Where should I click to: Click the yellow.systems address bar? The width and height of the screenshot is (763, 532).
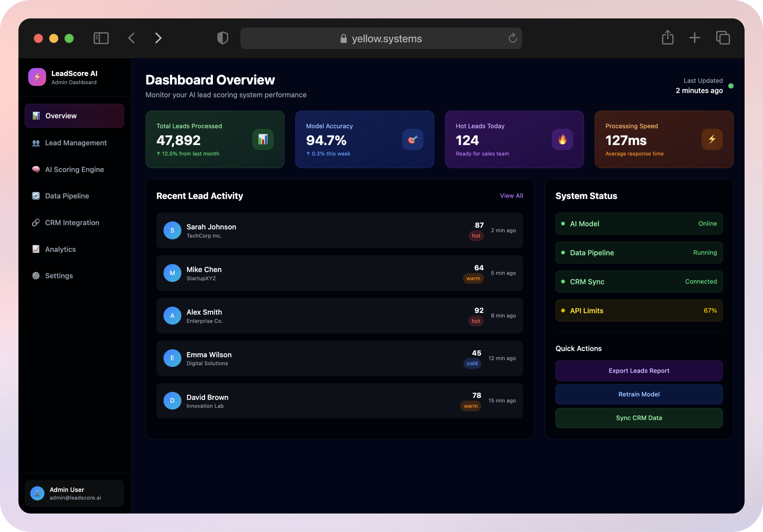tap(381, 38)
